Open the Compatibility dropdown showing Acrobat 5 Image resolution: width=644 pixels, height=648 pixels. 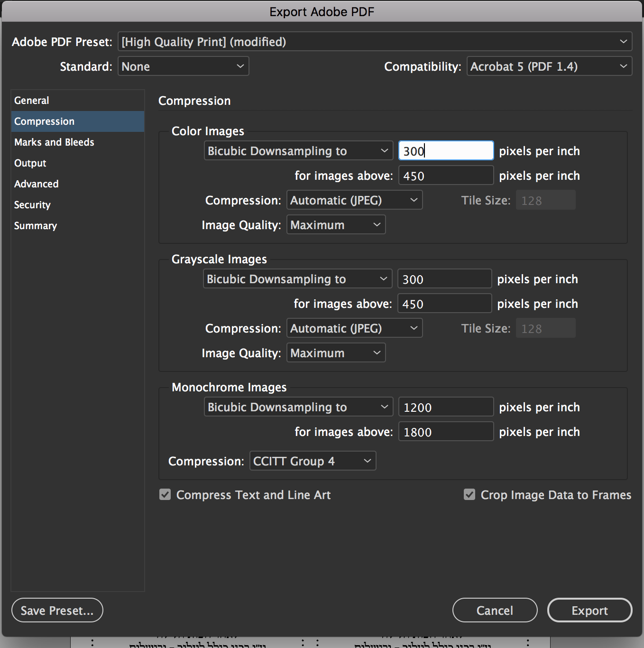click(549, 66)
